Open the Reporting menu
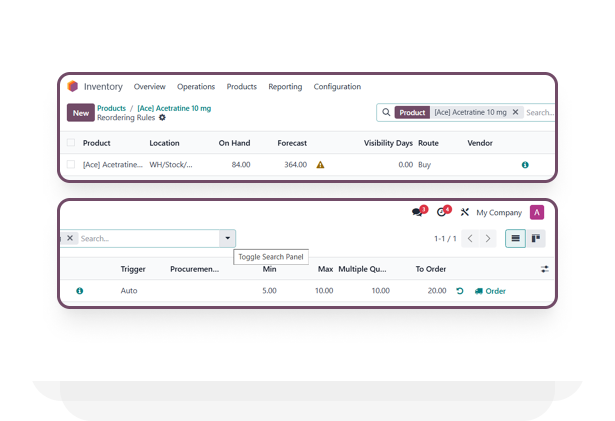Viewport: 615px width, 421px height. (x=285, y=86)
